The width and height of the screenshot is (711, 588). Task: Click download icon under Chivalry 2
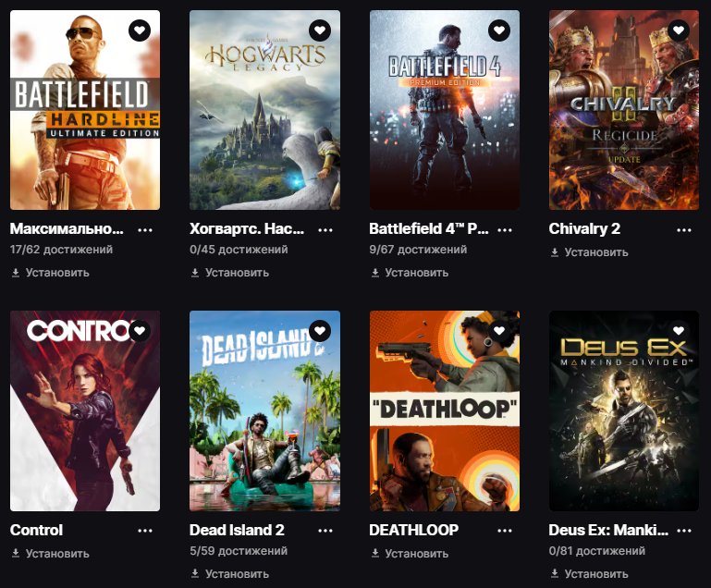point(555,252)
